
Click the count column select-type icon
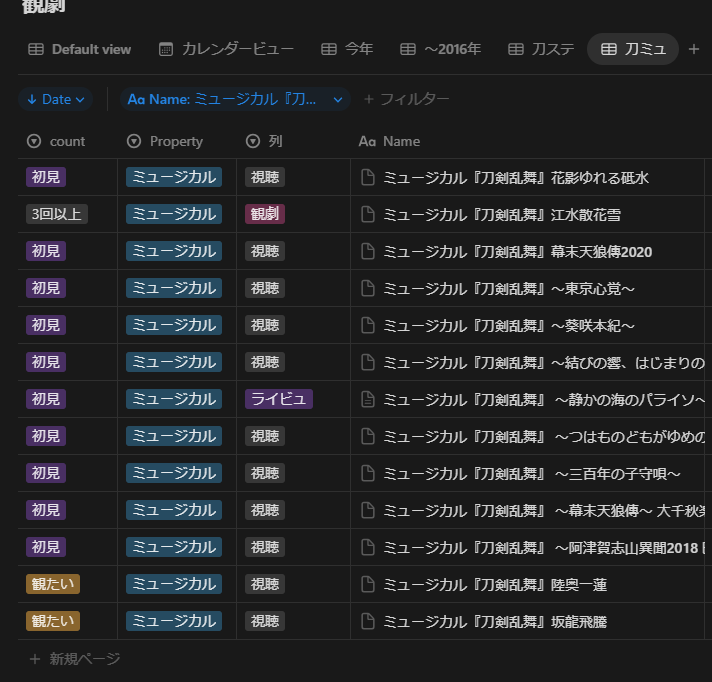(34, 141)
